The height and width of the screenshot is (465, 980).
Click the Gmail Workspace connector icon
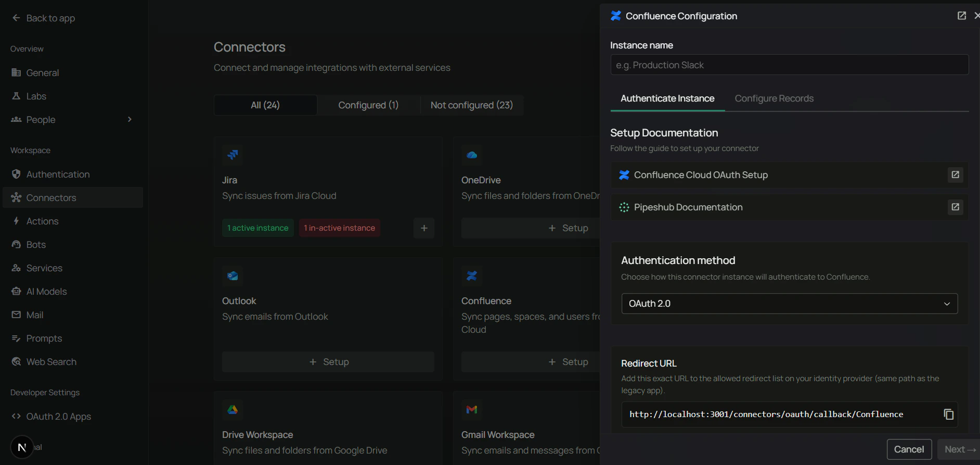pos(472,409)
